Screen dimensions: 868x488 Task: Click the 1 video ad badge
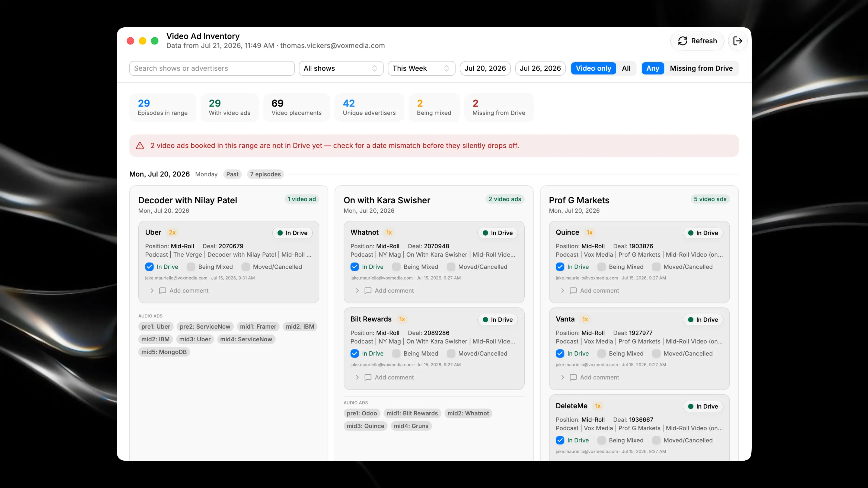[x=302, y=199]
